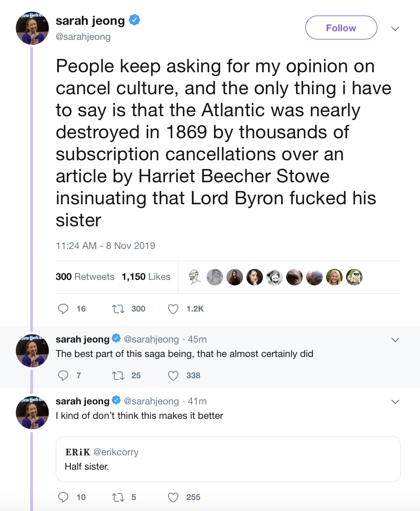Open the quoted ERiK "Half sister." tweet
The height and width of the screenshot is (511, 420).
(x=228, y=459)
